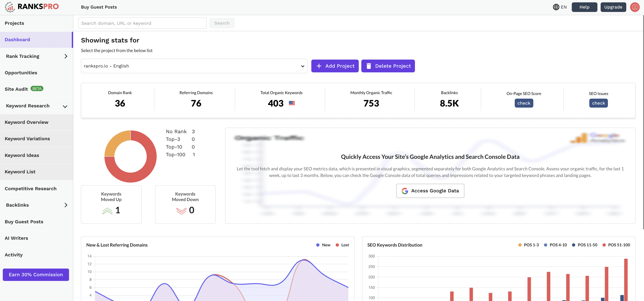Screen dimensions: 644x301
Task: Open the user profile avatar
Action: (x=635, y=7)
